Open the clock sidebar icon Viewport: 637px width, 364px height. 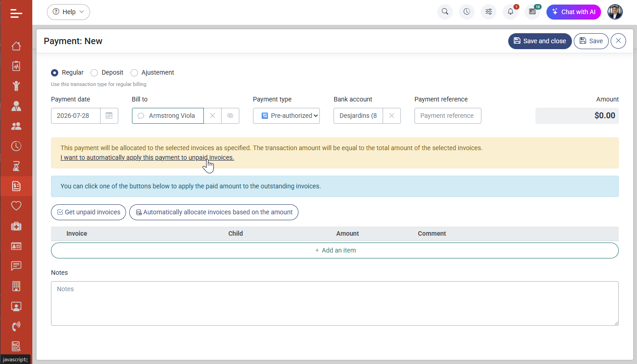pos(16,146)
